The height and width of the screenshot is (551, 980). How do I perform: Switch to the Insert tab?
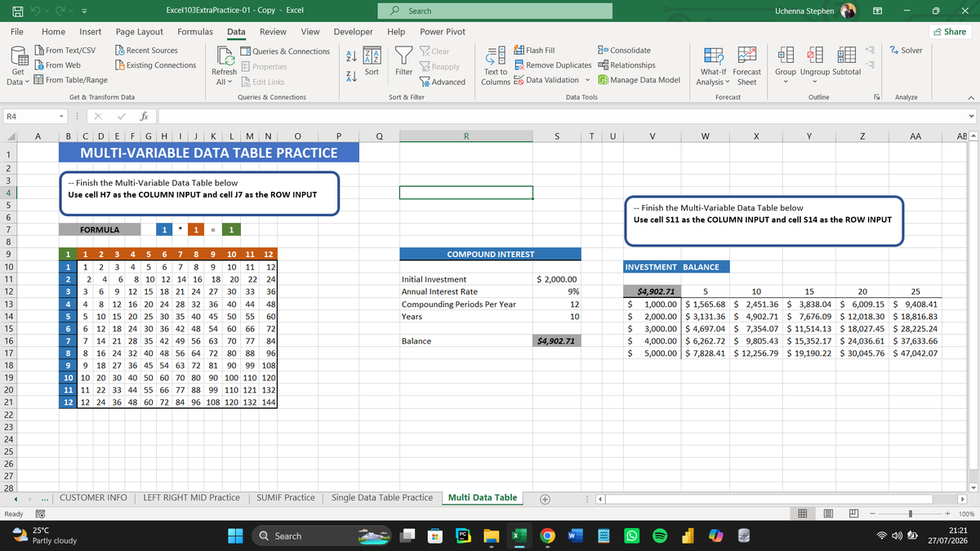(91, 31)
